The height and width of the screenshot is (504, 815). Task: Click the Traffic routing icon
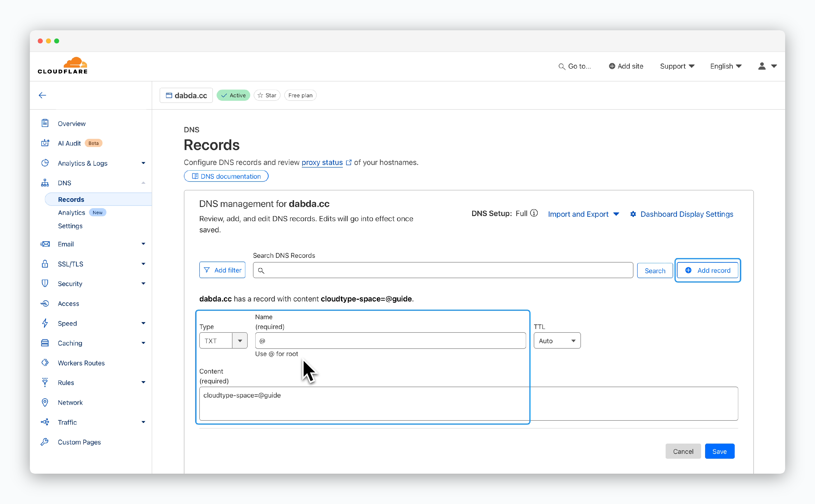click(45, 422)
